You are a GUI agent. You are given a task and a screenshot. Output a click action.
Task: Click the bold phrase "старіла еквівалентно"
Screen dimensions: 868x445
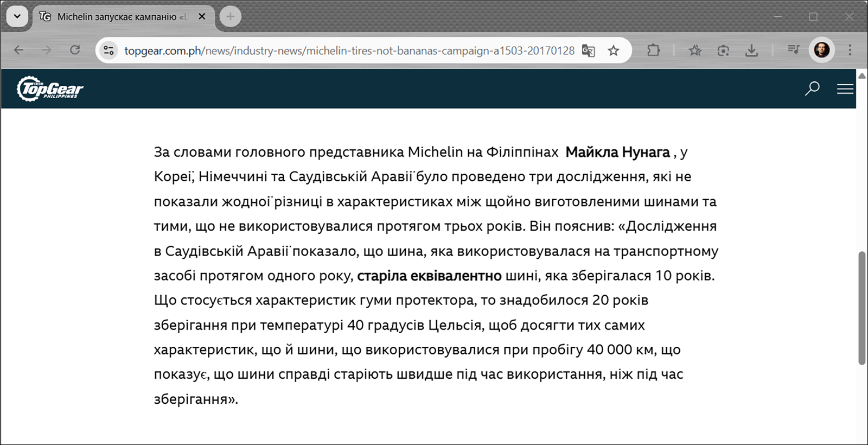click(x=429, y=276)
